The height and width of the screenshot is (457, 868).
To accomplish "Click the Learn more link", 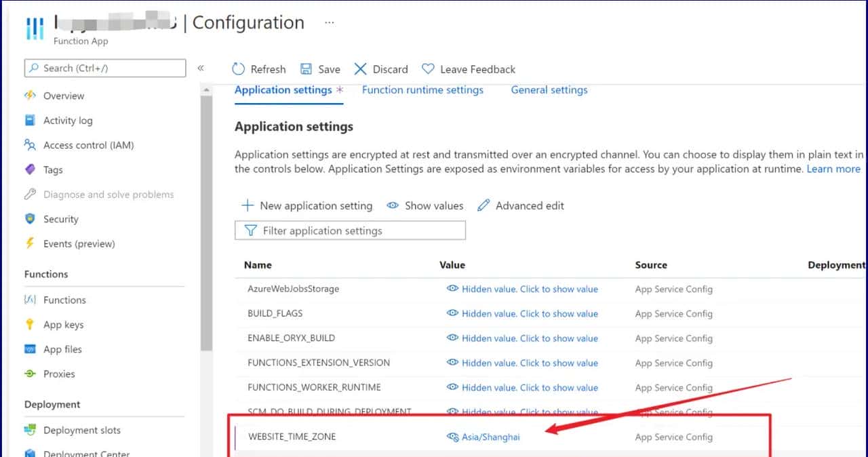I will 833,169.
